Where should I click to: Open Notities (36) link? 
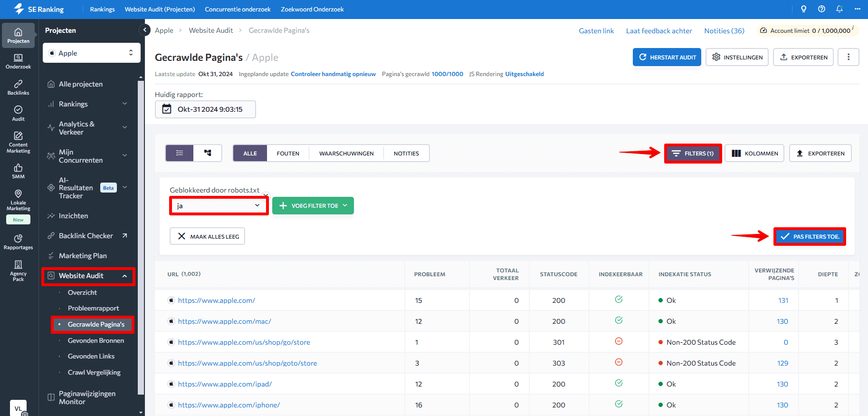point(724,30)
